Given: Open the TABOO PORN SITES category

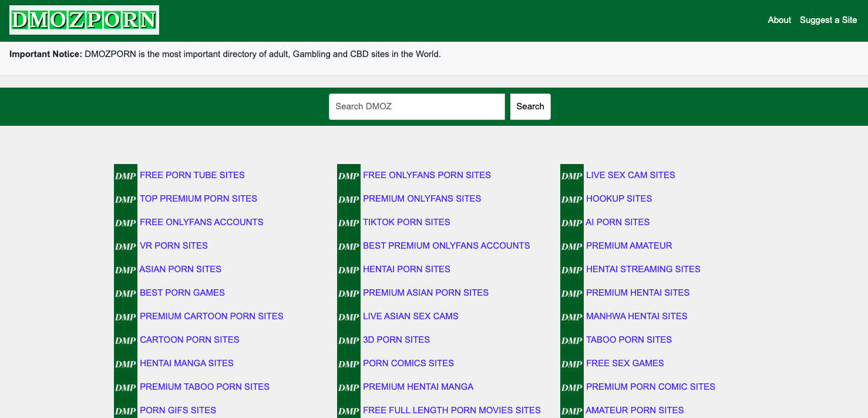Looking at the screenshot, I should (628, 340).
